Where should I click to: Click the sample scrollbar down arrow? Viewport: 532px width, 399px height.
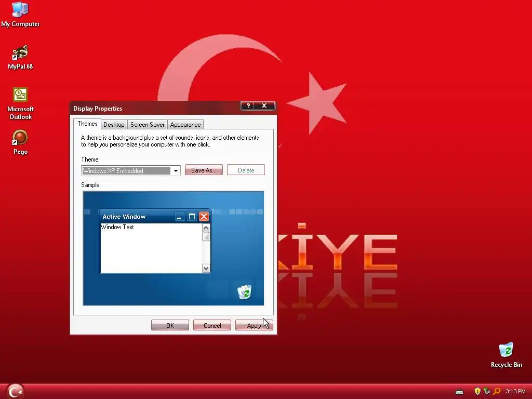coord(206,269)
